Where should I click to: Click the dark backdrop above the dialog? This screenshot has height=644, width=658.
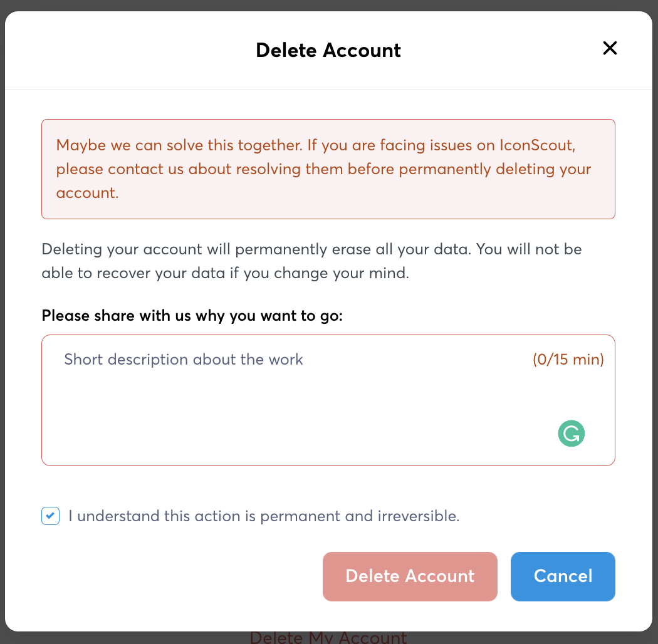[x=329, y=4]
